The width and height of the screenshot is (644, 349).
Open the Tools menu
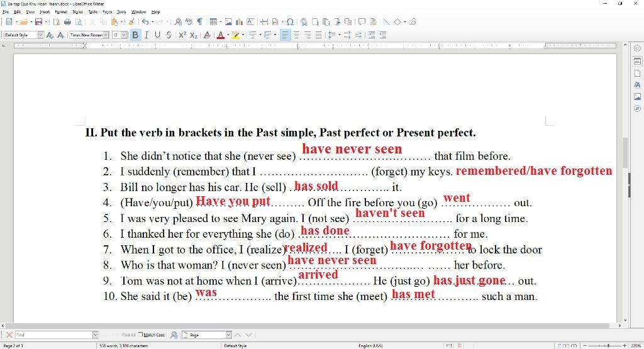pyautogui.click(x=121, y=12)
